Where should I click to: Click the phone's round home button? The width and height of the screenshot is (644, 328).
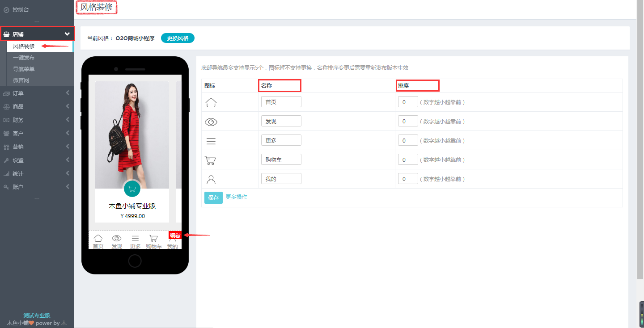(135, 261)
